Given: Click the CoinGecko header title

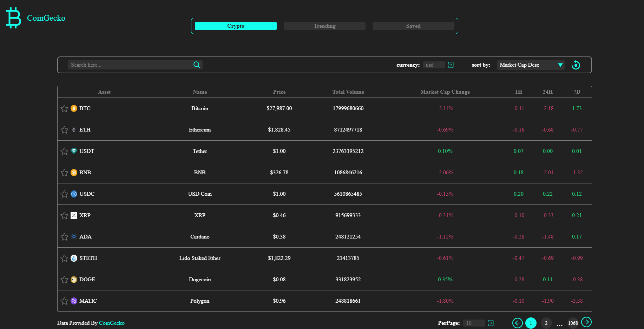Looking at the screenshot, I should click(46, 18).
